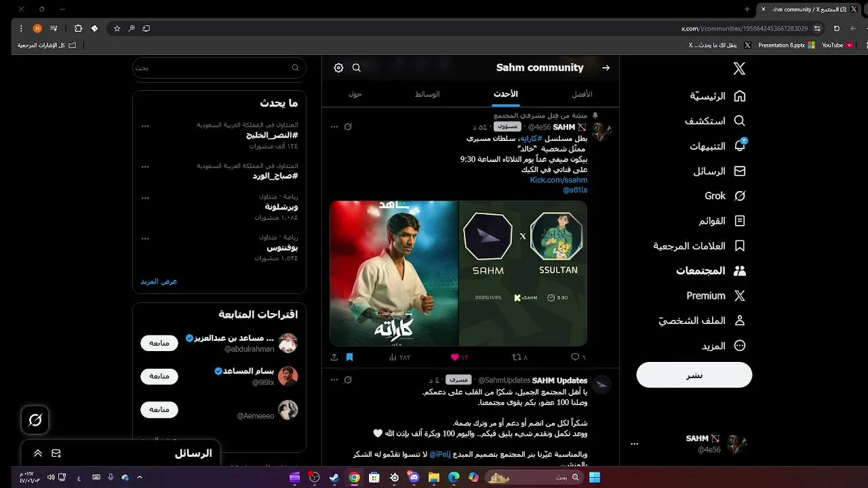868x488 pixels.
Task: Open trend وبرشلونة
Action: tap(281, 207)
